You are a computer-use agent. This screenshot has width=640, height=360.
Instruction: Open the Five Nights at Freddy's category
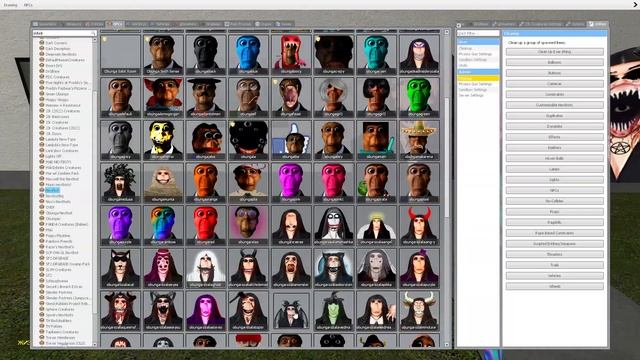[x=67, y=82]
